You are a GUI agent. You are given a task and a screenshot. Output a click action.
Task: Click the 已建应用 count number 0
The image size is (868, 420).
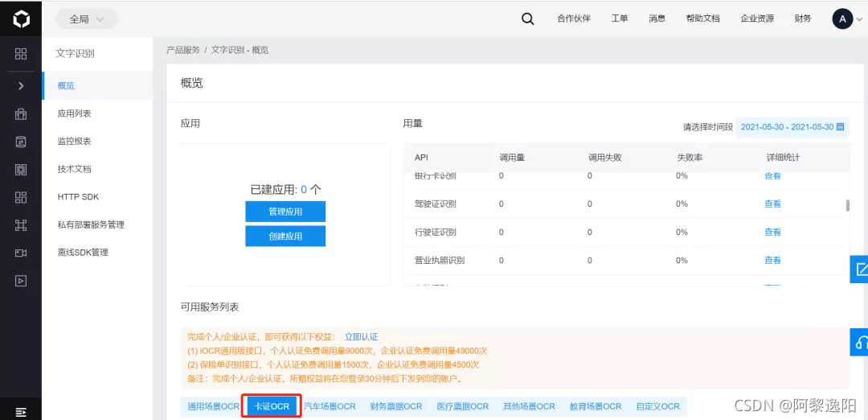coord(304,190)
